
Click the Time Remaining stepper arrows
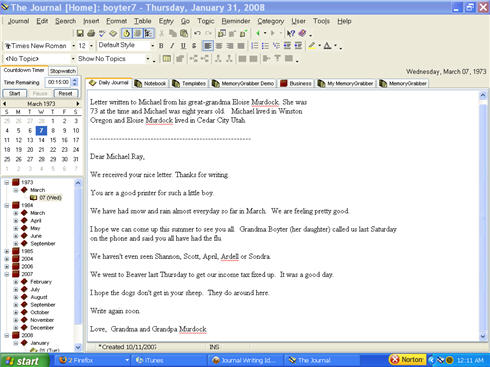75,82
